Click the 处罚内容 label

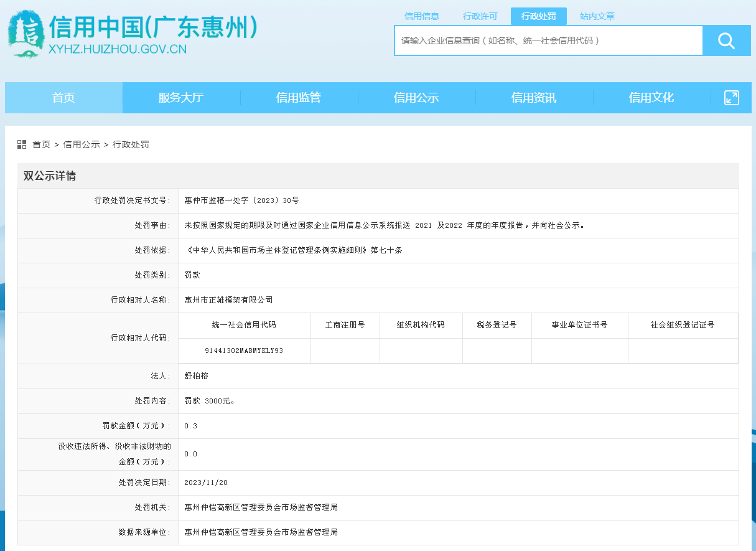[x=152, y=401]
